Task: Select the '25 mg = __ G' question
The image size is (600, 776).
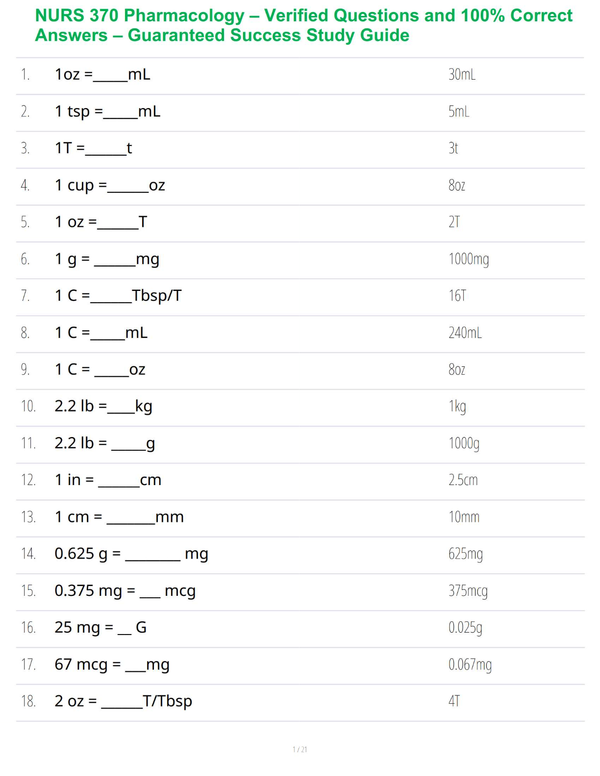Action: tap(100, 628)
